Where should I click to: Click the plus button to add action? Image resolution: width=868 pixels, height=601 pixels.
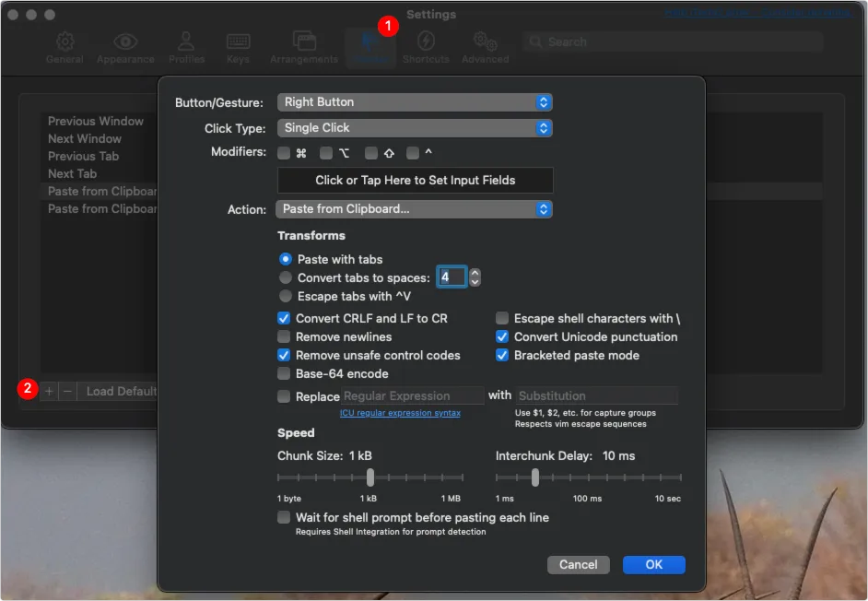pos(49,391)
